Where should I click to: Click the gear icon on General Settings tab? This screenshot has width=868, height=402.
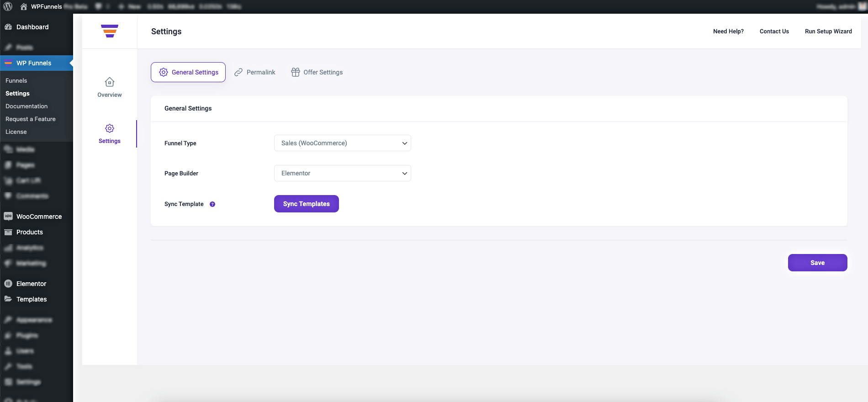tap(164, 72)
